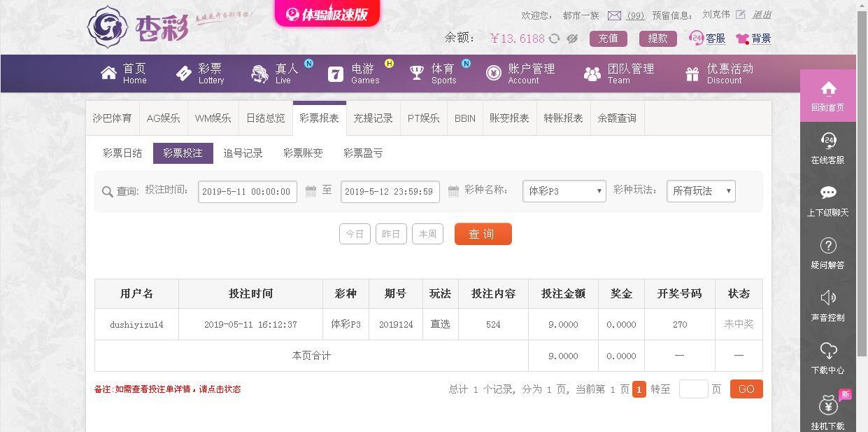Click the orange 查询 search button
Viewport: 868px width, 432px height.
[x=483, y=234]
